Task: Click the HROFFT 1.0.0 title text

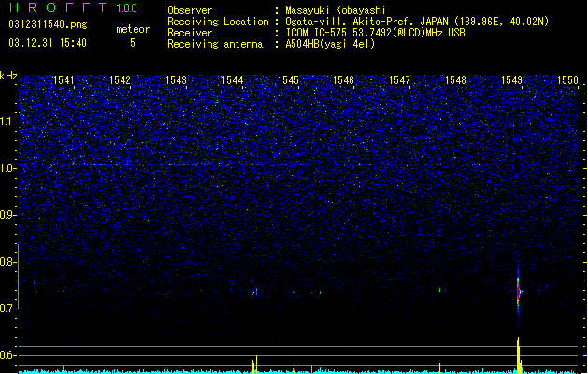Action: coord(74,7)
